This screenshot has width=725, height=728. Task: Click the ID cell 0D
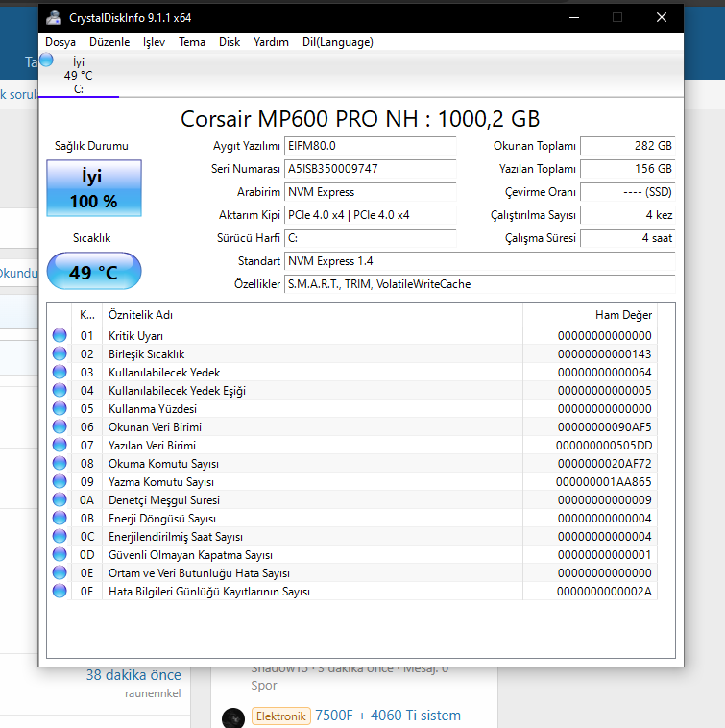(x=86, y=555)
